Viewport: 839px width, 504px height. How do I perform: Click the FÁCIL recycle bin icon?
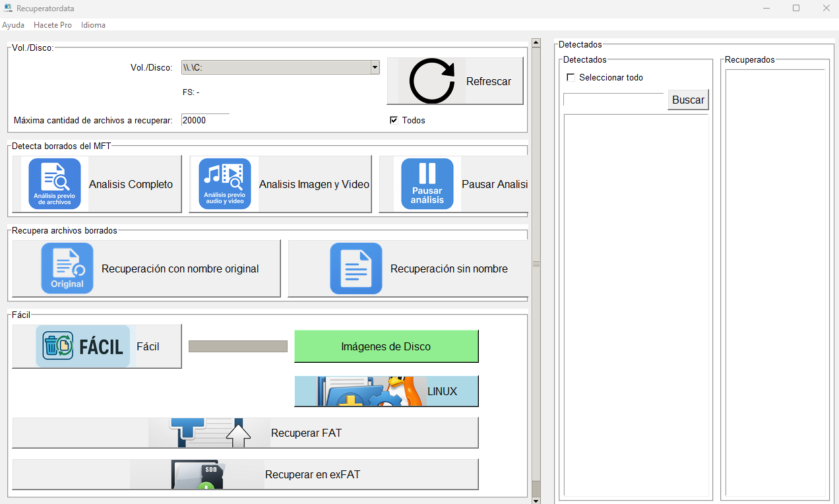83,346
